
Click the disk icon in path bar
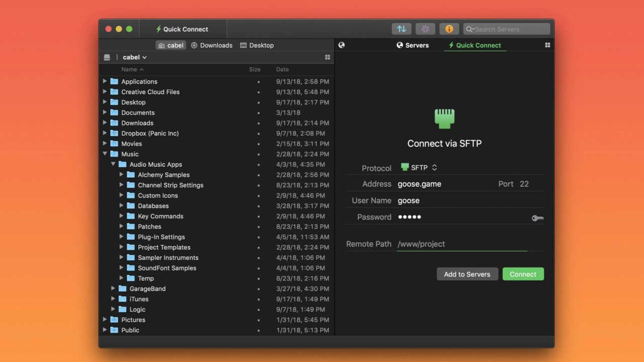point(107,57)
